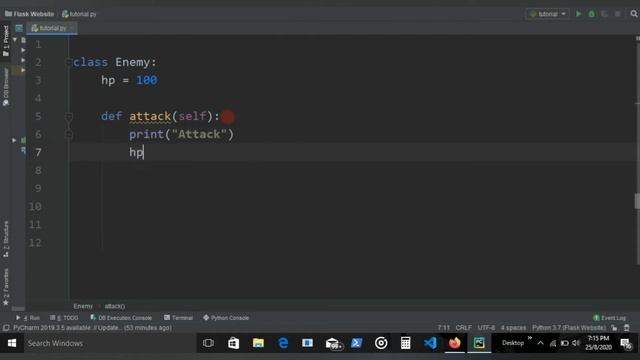Switch to PyCharm taskbar icon
Image resolution: width=640 pixels, height=360 pixels.
pyautogui.click(x=479, y=343)
